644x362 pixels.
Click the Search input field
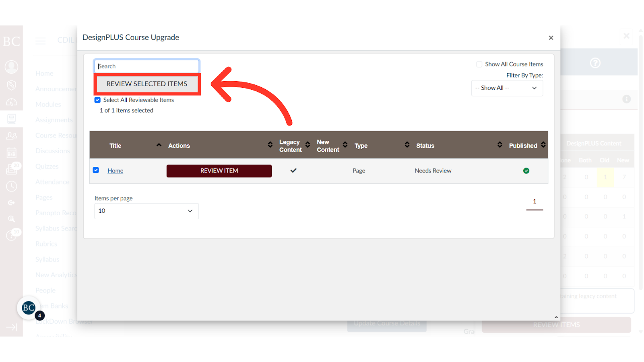click(x=147, y=66)
